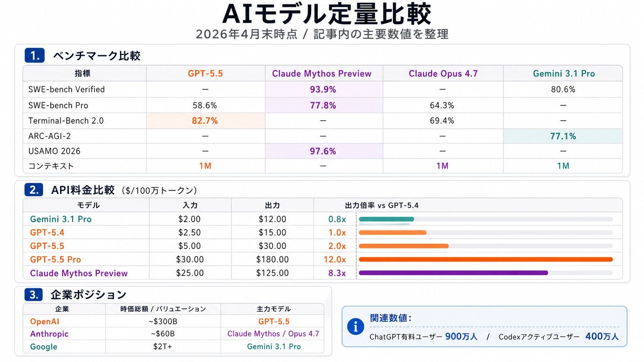The image size is (644, 362).
Task: Click the 企業ポジション section heading
Action: (89, 295)
